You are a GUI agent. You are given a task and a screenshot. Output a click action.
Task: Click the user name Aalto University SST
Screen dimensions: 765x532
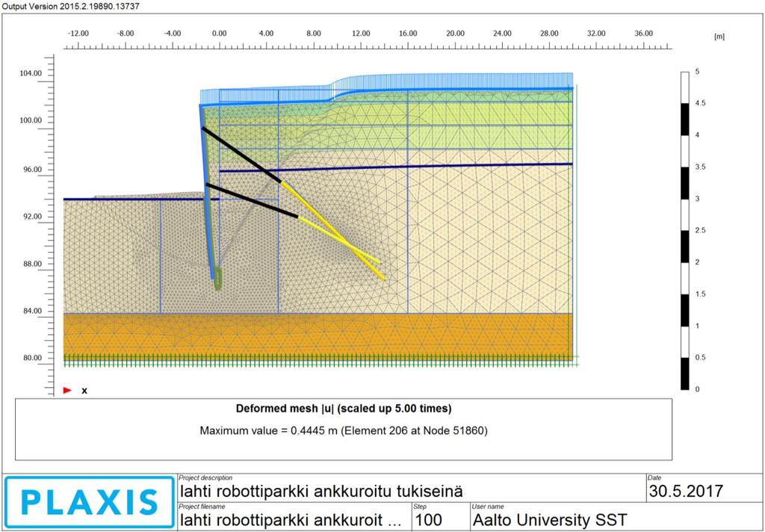click(549, 520)
